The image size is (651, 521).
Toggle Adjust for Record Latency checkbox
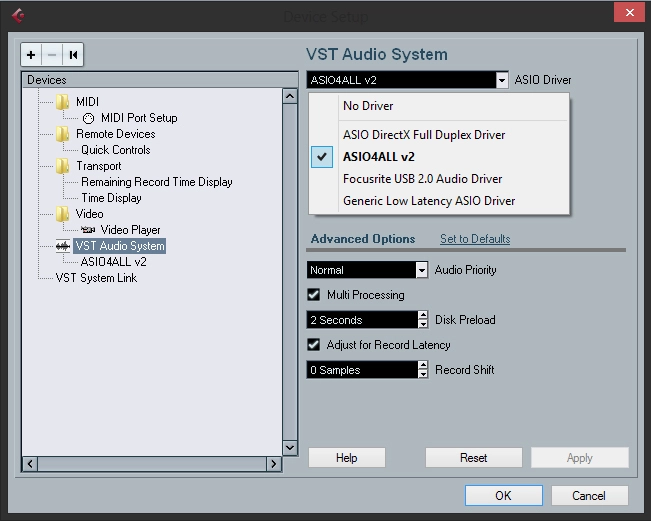(x=313, y=345)
